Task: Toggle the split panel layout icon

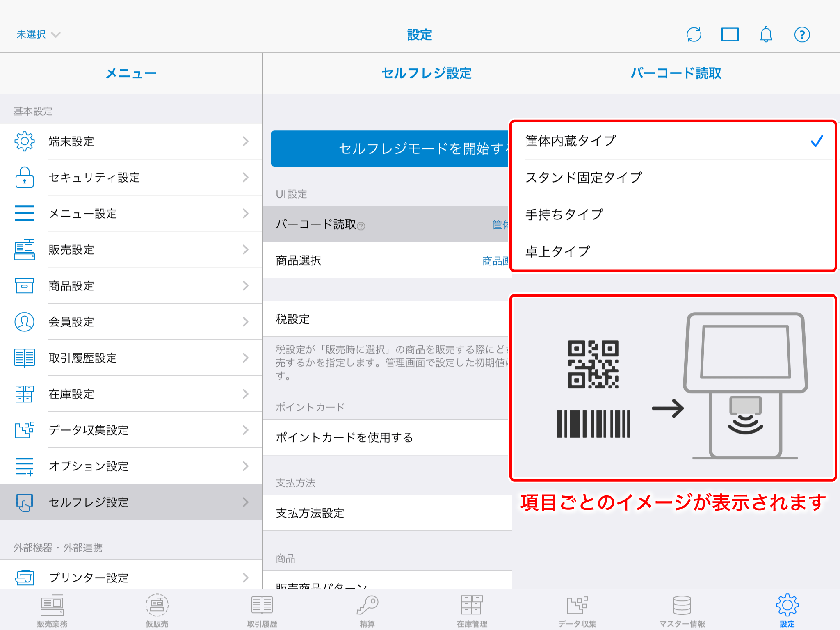Action: click(730, 34)
